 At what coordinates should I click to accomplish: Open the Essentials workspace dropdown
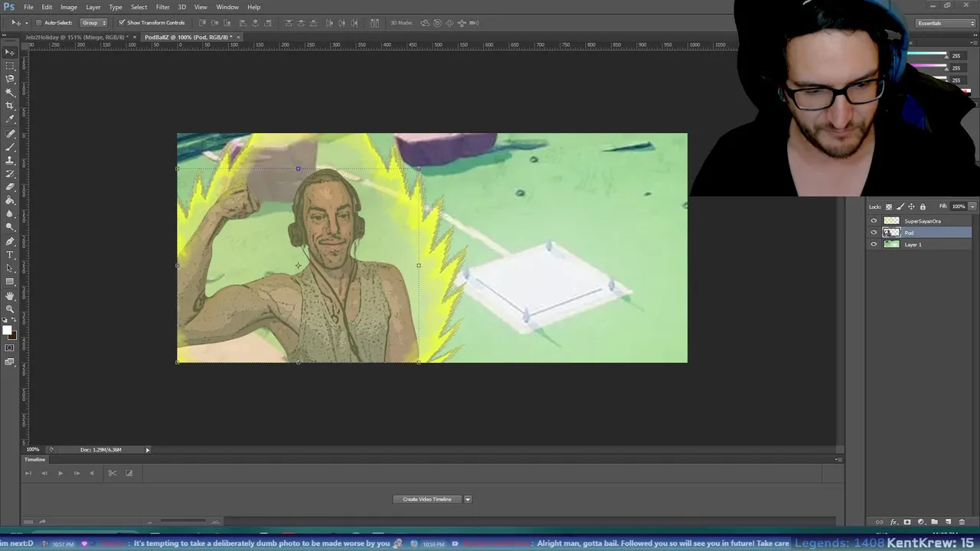[x=946, y=23]
